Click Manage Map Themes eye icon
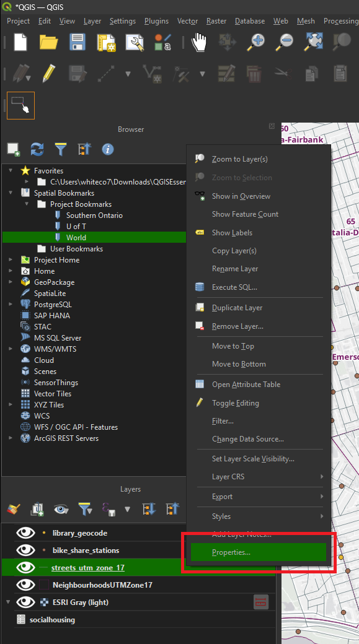The image size is (359, 644). click(x=61, y=510)
